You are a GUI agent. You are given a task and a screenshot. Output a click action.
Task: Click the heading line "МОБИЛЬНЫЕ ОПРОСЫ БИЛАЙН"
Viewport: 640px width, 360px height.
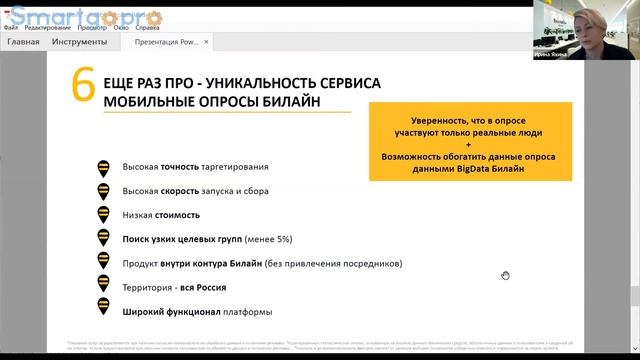click(212, 102)
